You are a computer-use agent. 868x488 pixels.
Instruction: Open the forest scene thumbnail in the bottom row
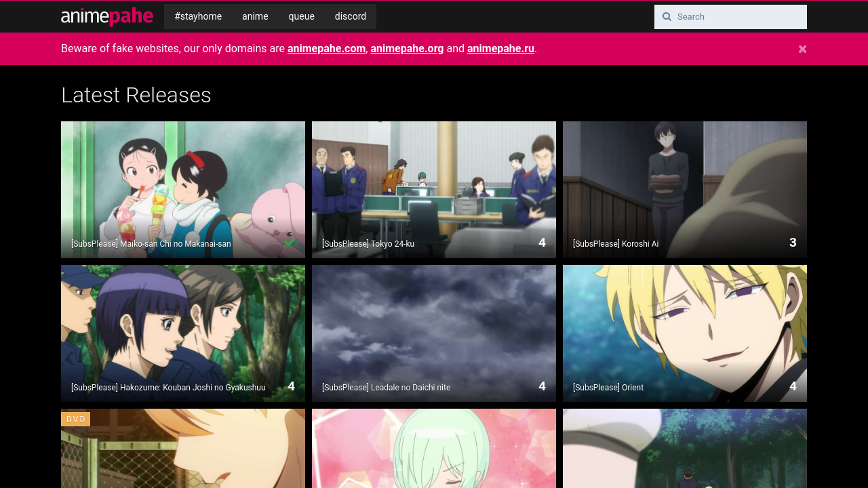[685, 448]
